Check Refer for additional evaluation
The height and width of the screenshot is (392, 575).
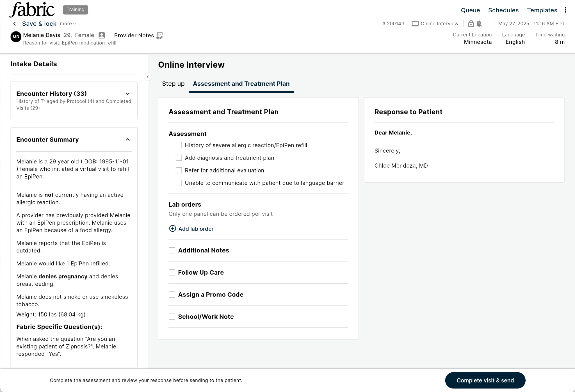point(179,170)
